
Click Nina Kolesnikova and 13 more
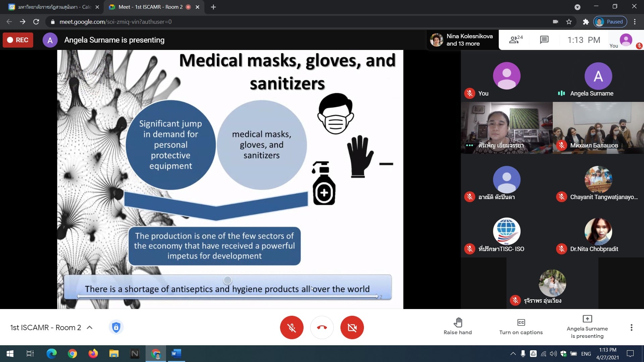pyautogui.click(x=462, y=40)
